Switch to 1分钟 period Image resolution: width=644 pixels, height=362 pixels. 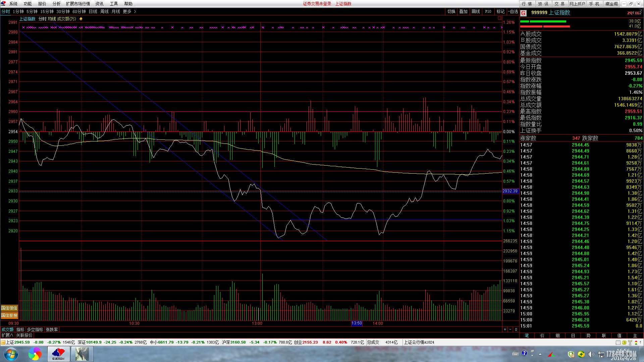coord(18,11)
